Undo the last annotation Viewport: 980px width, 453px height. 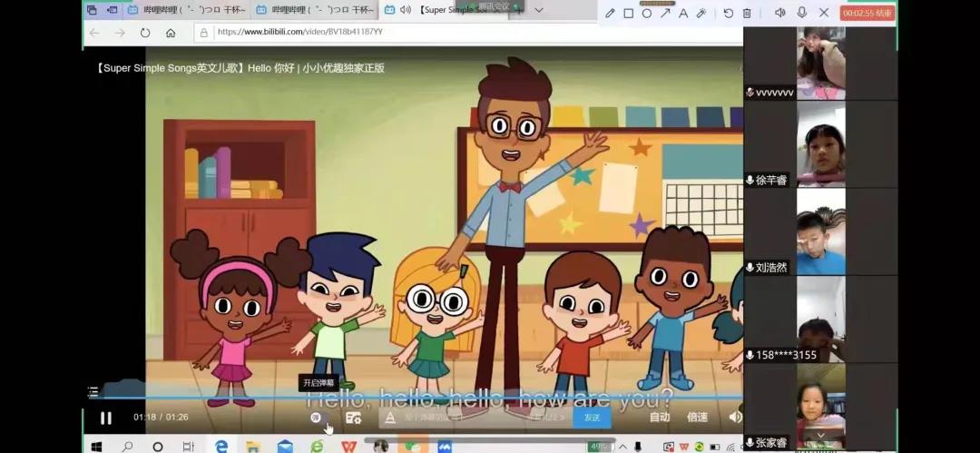pos(728,13)
